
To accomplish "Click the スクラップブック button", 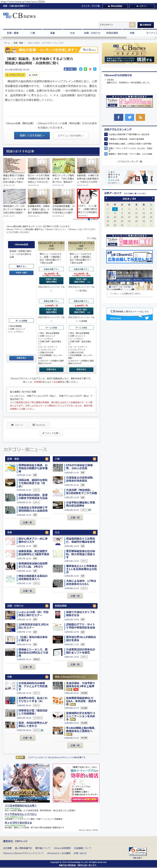I will click(15, 75).
